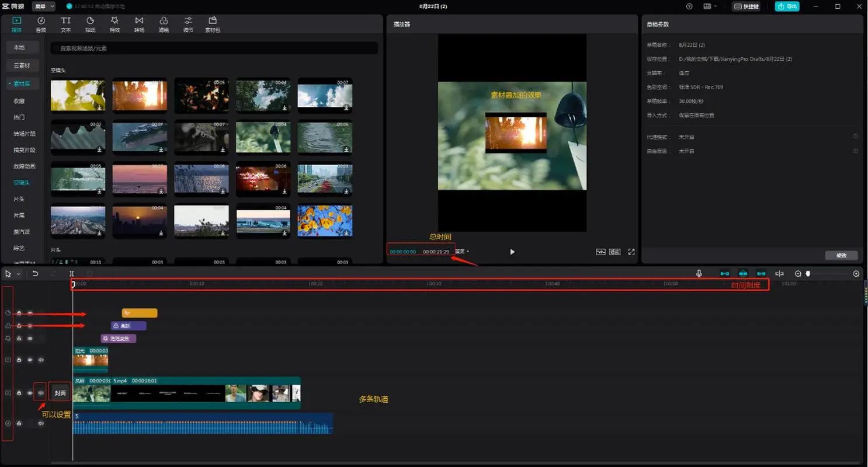Click the timeline playhead at 00:00
The height and width of the screenshot is (467, 868).
click(73, 284)
